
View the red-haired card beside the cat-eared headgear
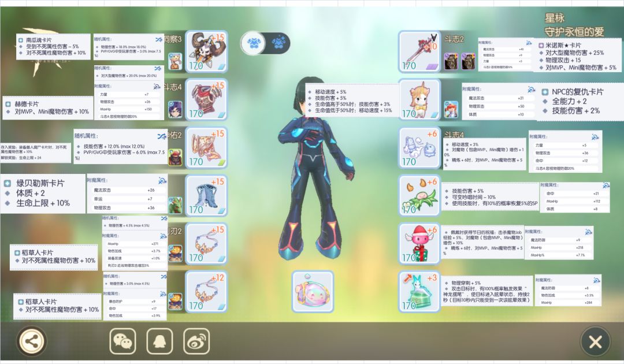[x=451, y=110]
